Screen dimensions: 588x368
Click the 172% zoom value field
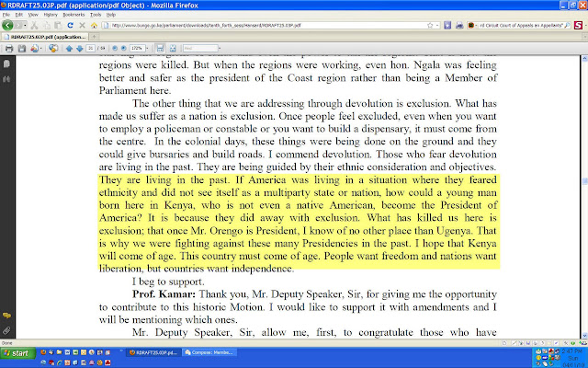[137, 49]
